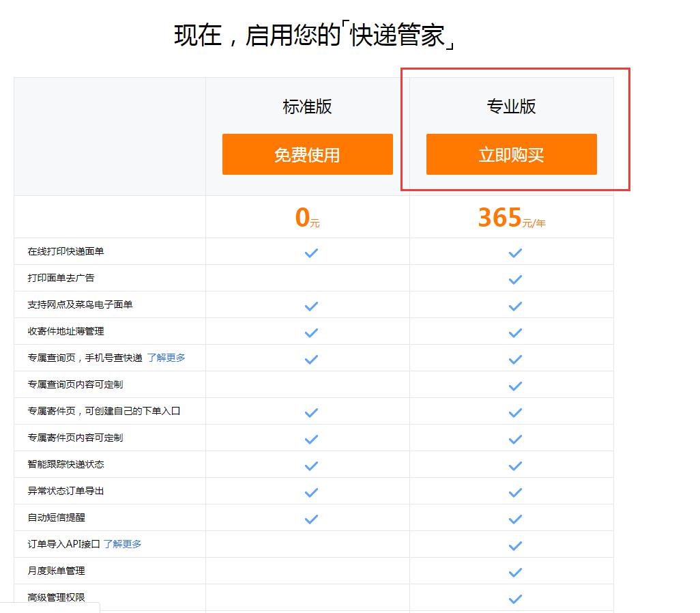Click the 支持网点及菜鸟电子面单 row label

pyautogui.click(x=80, y=304)
